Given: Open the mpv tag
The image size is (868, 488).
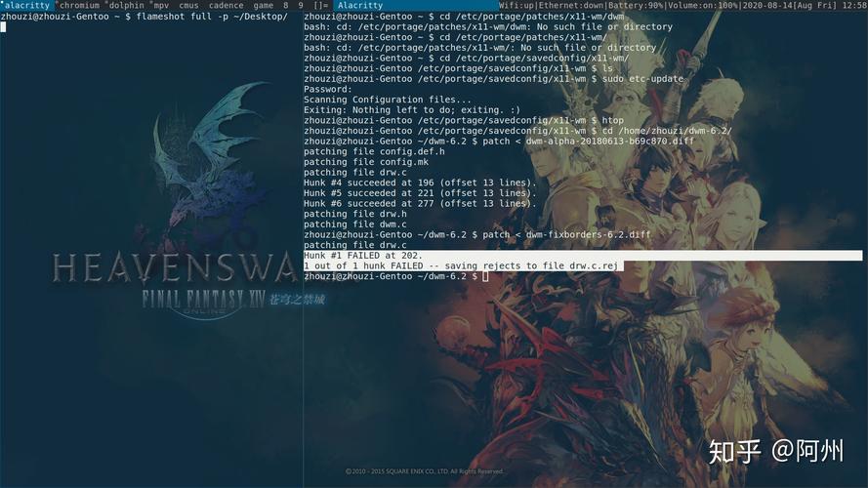Looking at the screenshot, I should (x=160, y=5).
